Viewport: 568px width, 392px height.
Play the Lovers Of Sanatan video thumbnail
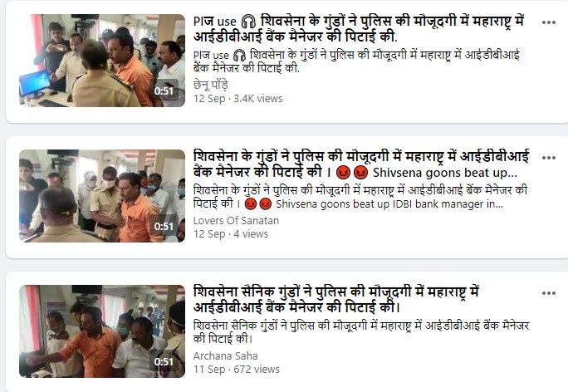click(102, 196)
